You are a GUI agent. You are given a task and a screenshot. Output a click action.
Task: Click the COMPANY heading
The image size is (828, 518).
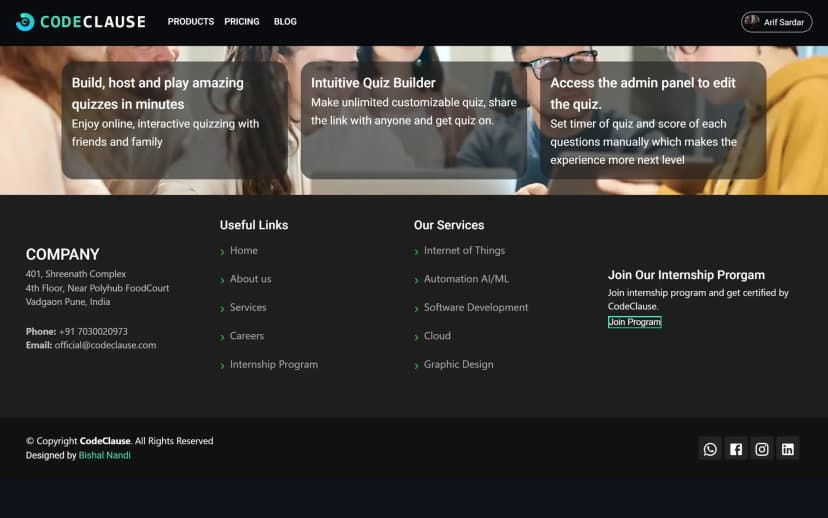point(62,255)
